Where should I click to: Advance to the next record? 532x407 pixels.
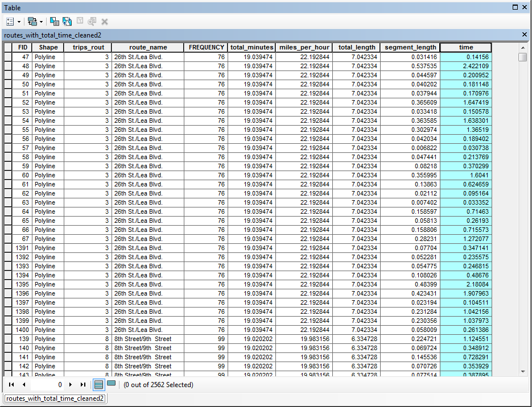[x=71, y=385]
